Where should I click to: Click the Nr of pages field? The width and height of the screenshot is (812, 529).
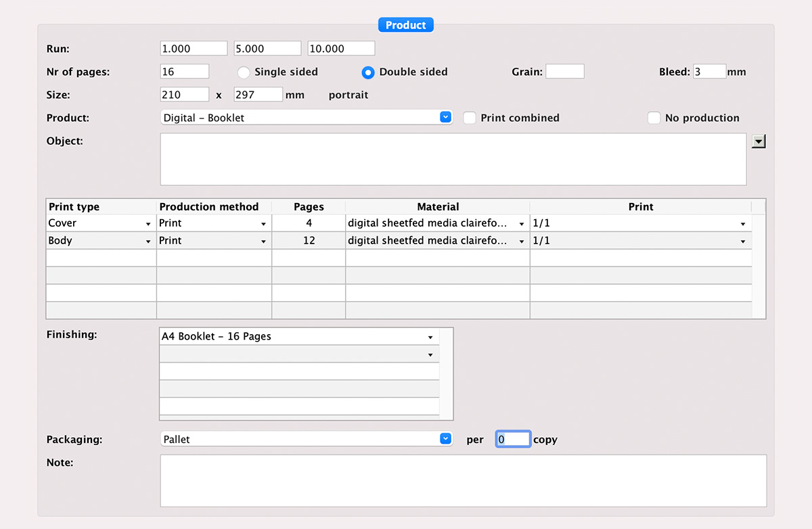coord(184,72)
